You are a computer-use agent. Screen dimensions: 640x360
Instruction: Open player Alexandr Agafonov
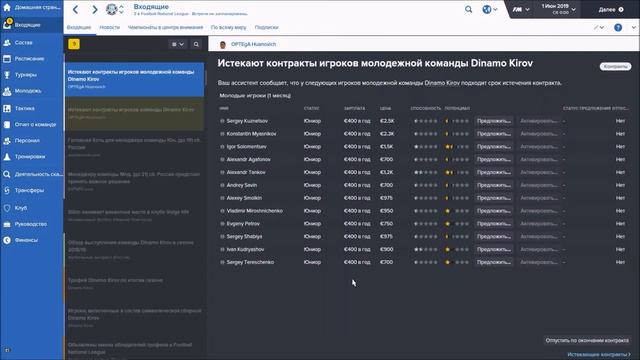click(x=249, y=160)
